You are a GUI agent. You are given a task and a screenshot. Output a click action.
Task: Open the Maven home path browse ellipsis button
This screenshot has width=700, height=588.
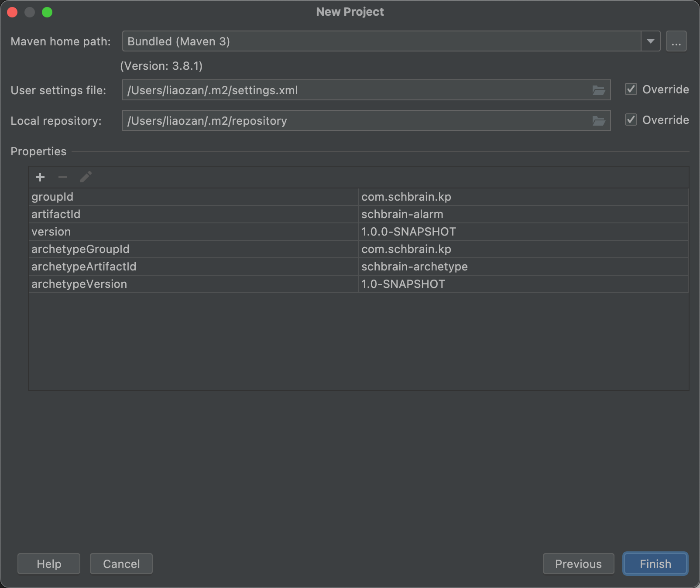tap(676, 41)
